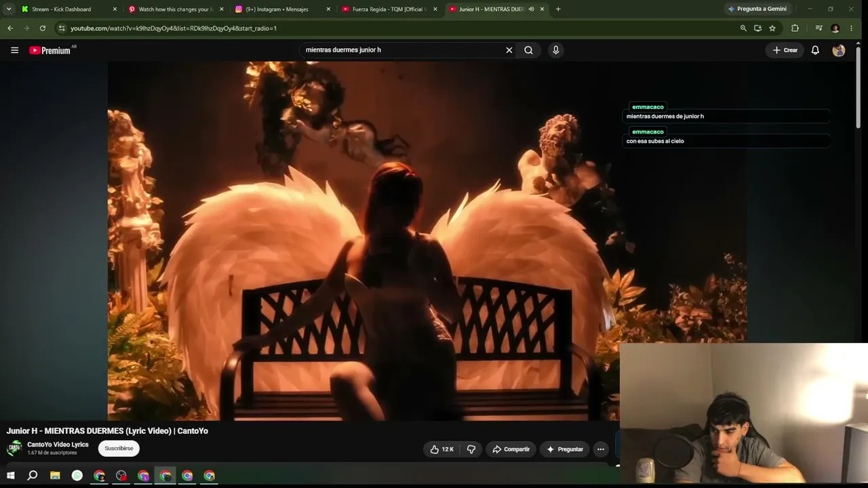Viewport: 868px width, 488px height.
Task: Close the Instagram Mensajes tab
Action: click(x=329, y=9)
